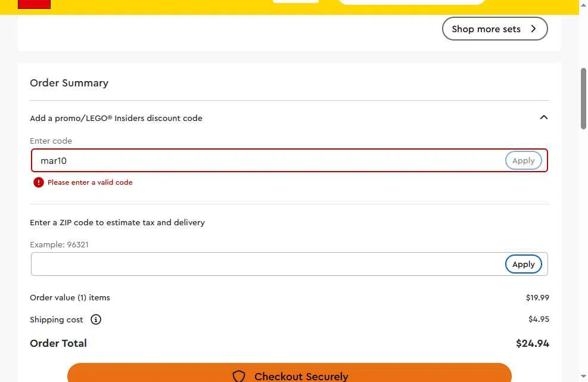The height and width of the screenshot is (382, 588).
Task: Click the order value $19.99
Action: click(x=537, y=297)
